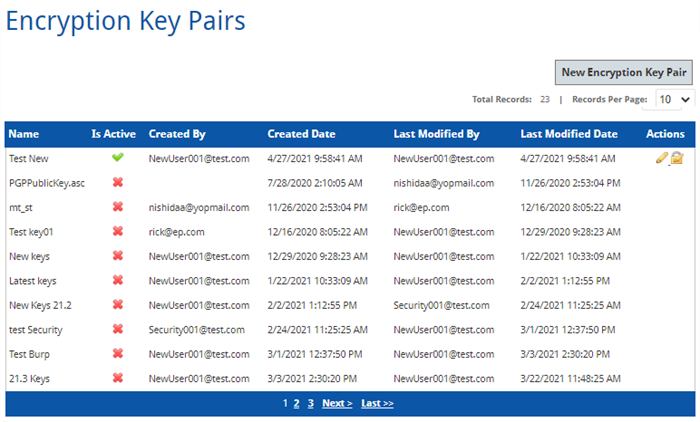Image resolution: width=700 pixels, height=422 pixels.
Task: Click the Actions column header
Action: 665,134
